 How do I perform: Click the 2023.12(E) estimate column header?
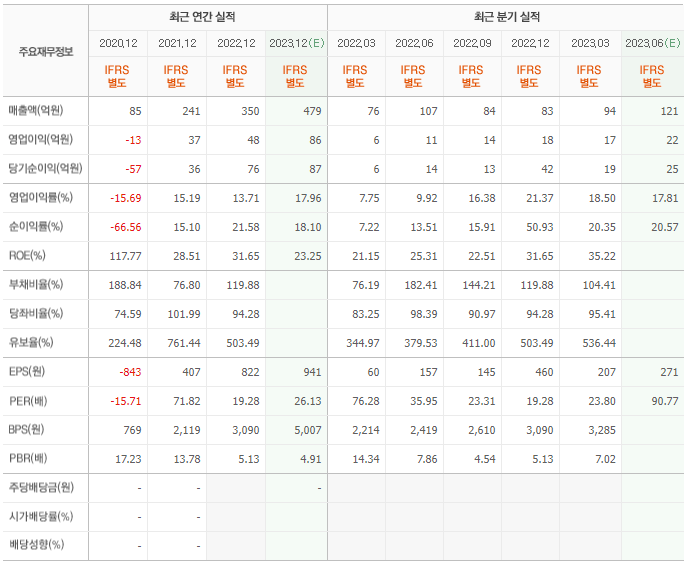pyautogui.click(x=297, y=43)
